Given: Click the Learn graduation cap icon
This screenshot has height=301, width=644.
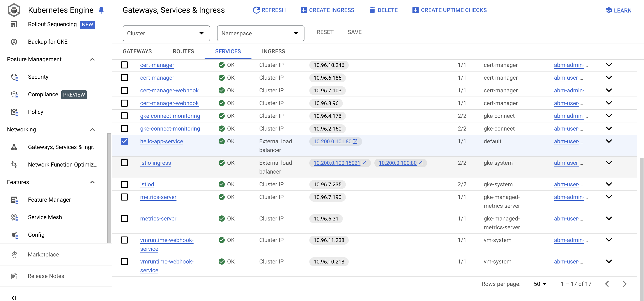Looking at the screenshot, I should 609,10.
